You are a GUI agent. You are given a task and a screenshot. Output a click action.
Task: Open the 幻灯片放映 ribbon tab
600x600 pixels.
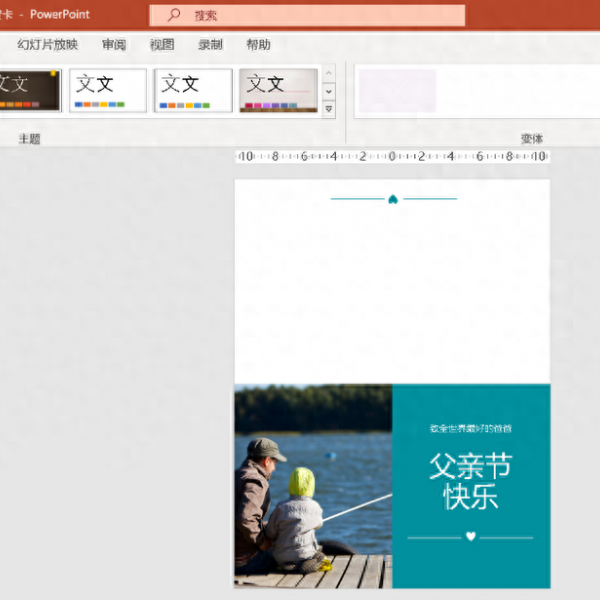pyautogui.click(x=47, y=45)
